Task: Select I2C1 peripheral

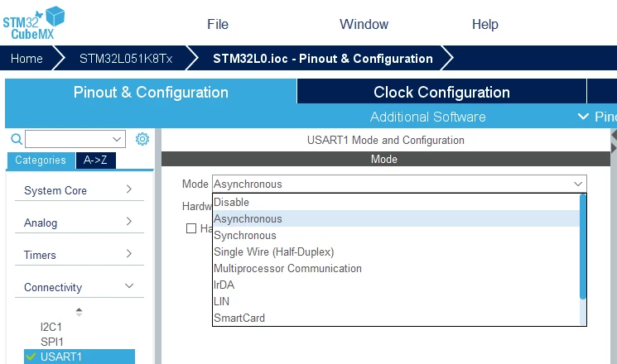Action: [x=51, y=327]
